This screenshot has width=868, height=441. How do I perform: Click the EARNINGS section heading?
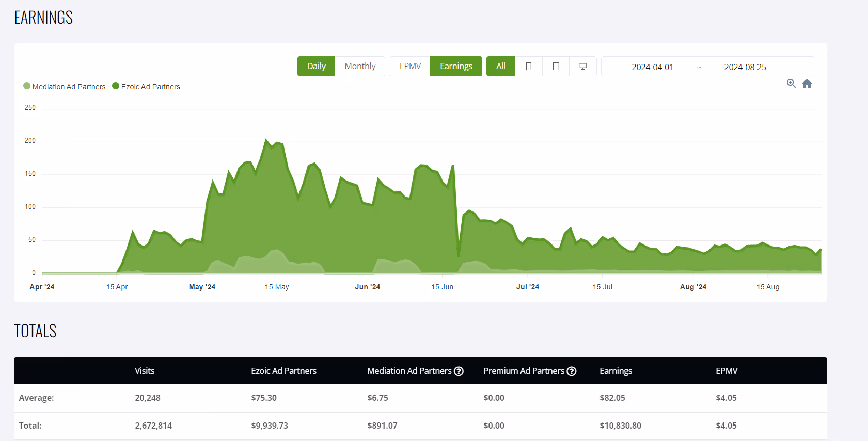point(43,18)
